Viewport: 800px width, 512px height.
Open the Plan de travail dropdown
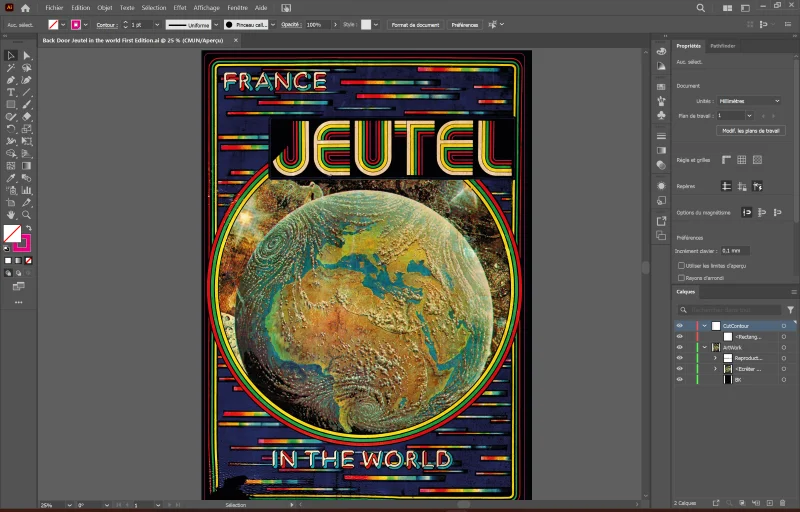point(748,116)
